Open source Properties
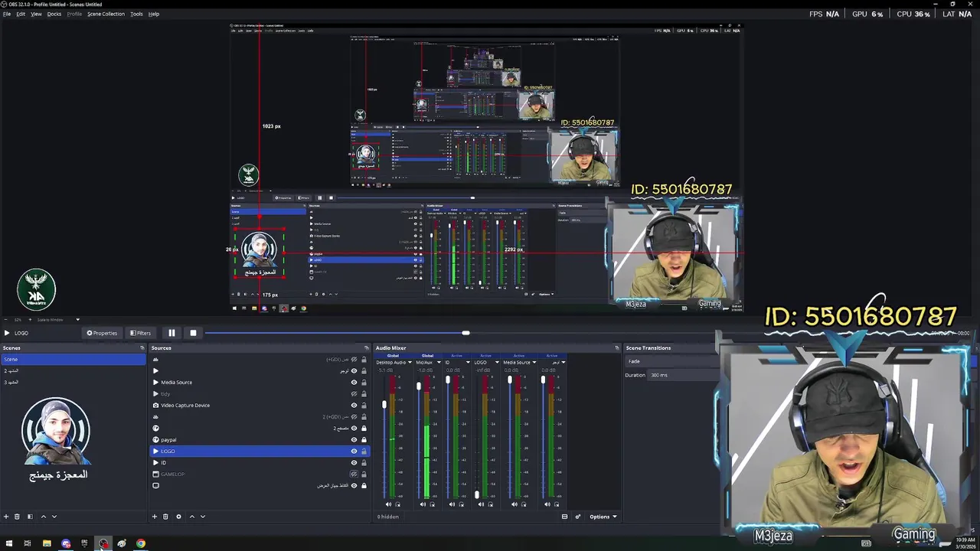The image size is (980, 551). [x=102, y=333]
